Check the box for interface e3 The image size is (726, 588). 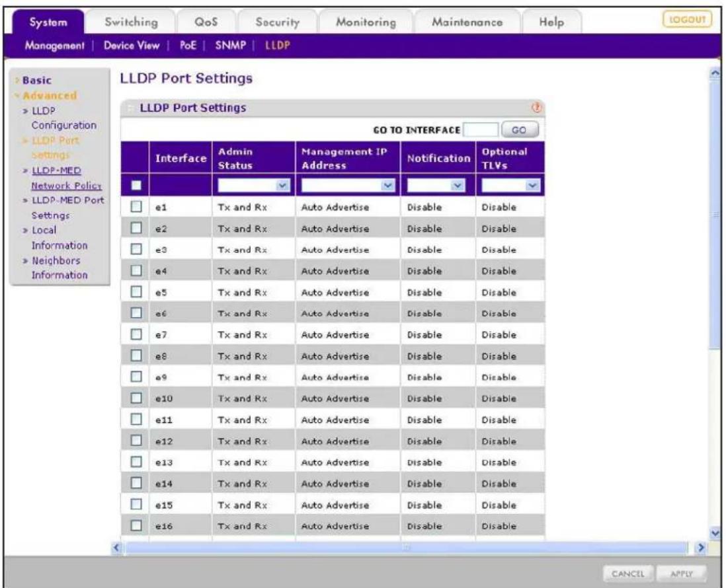point(136,249)
